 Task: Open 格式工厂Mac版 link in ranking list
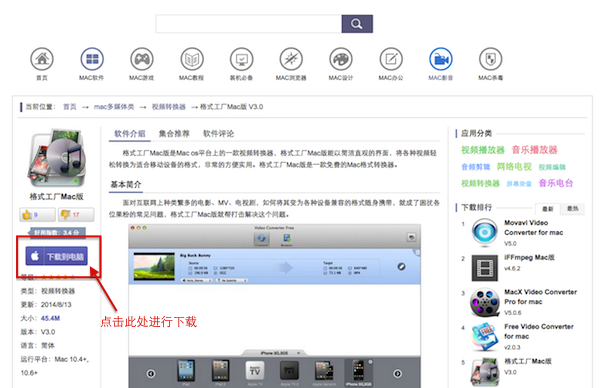(528, 361)
